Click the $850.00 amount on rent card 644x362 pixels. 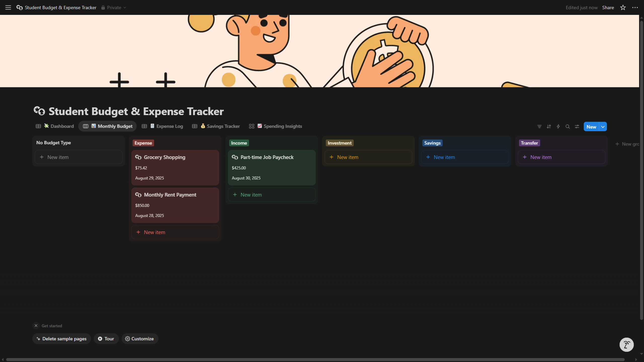point(142,205)
